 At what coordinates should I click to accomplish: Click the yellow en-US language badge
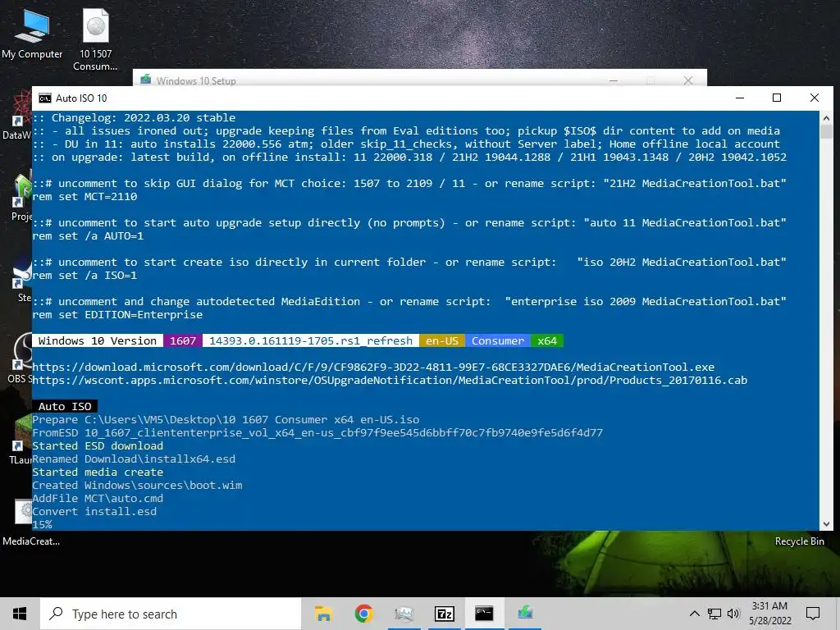pos(442,340)
